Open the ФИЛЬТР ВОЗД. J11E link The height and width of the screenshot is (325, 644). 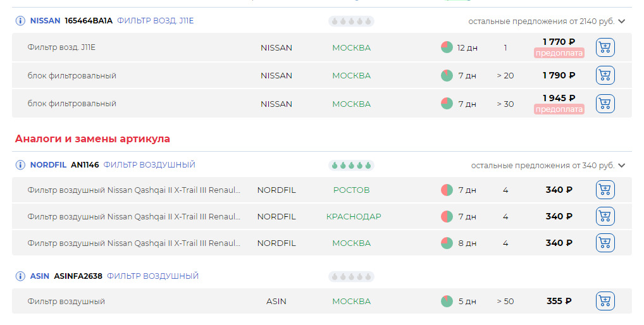tap(155, 21)
